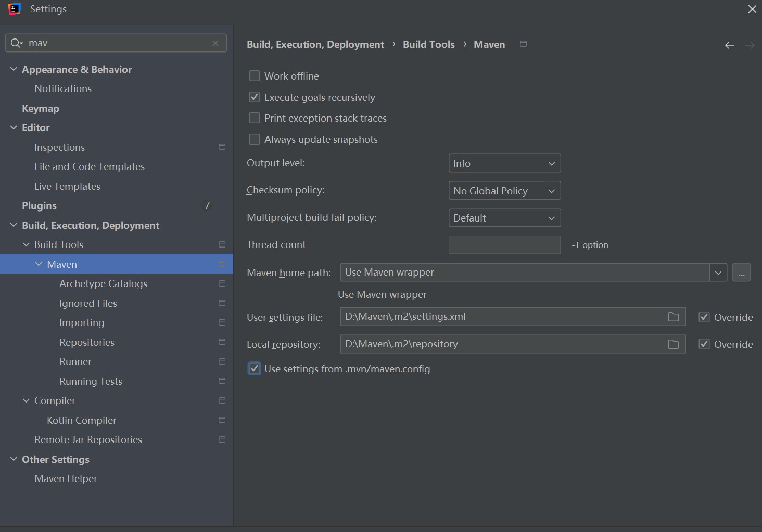The width and height of the screenshot is (762, 532).
Task: Enable Always update snapshots
Action: click(255, 139)
